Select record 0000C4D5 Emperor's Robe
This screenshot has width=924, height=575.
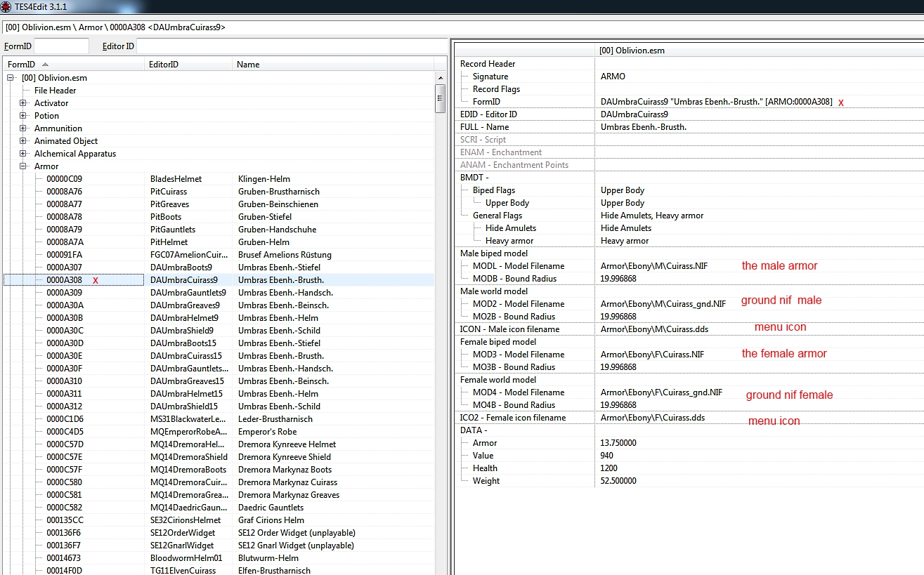(219, 432)
